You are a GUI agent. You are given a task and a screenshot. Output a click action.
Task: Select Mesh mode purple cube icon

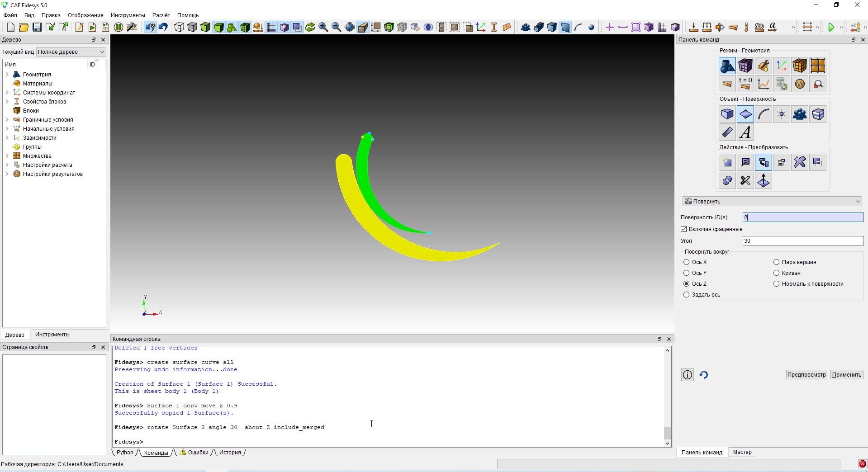(x=745, y=66)
